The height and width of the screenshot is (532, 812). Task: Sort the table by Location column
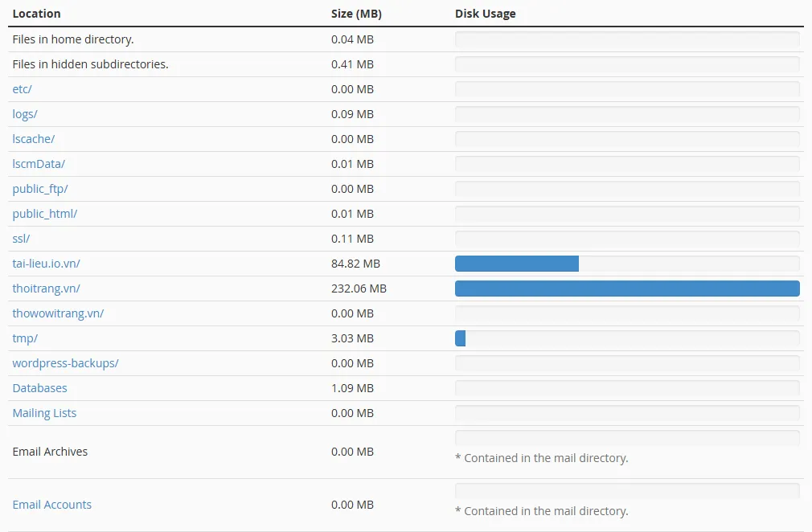36,13
